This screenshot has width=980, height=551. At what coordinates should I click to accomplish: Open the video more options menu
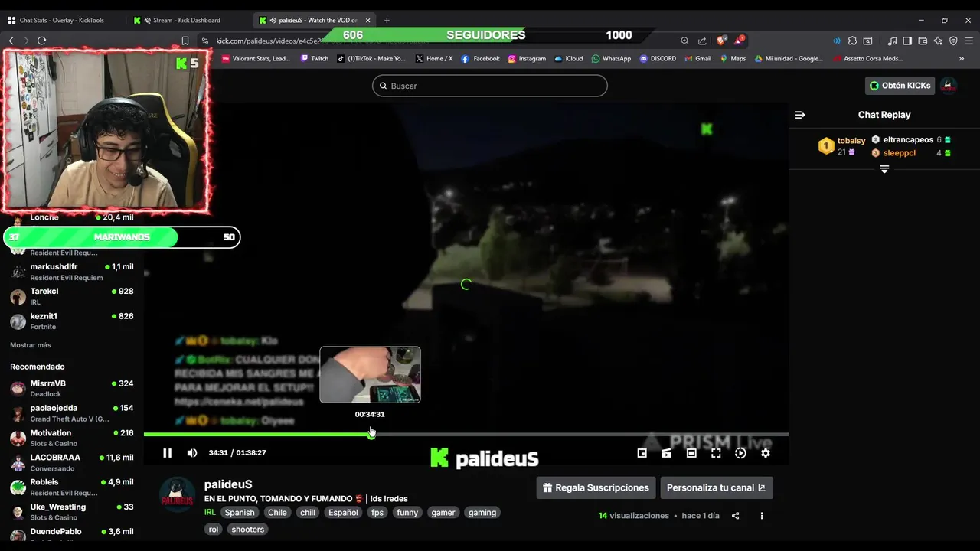pyautogui.click(x=761, y=516)
